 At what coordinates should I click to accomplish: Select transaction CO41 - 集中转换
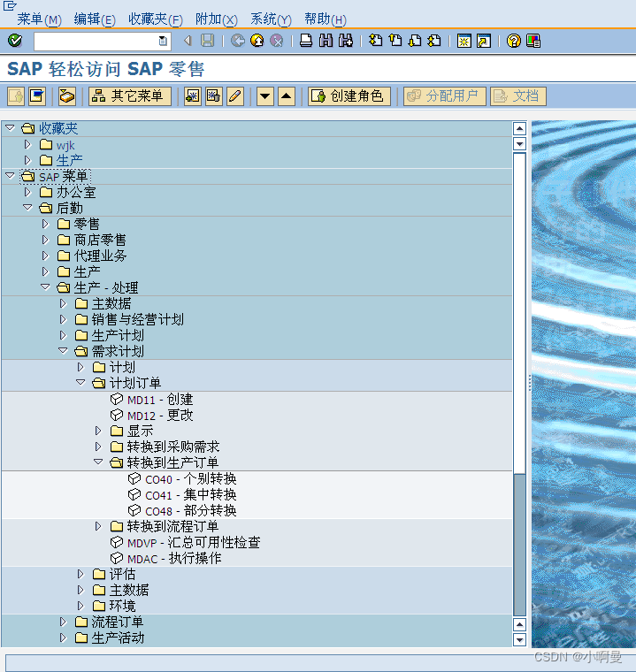point(191,494)
